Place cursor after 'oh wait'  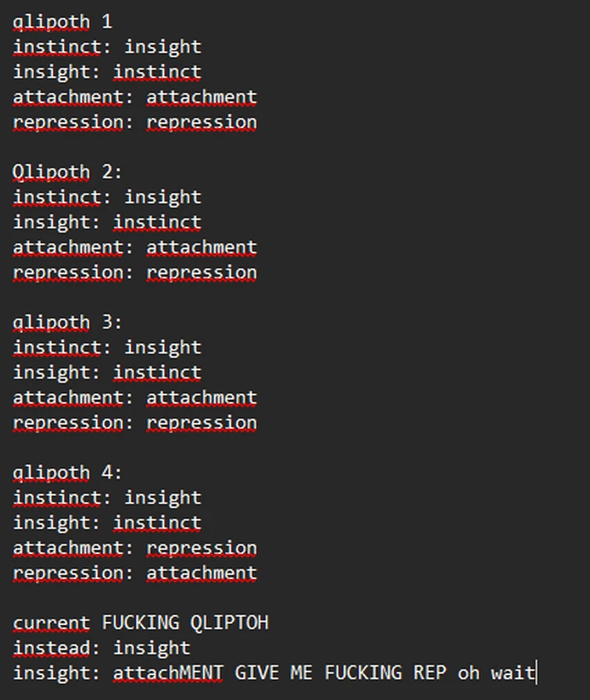coord(536,673)
